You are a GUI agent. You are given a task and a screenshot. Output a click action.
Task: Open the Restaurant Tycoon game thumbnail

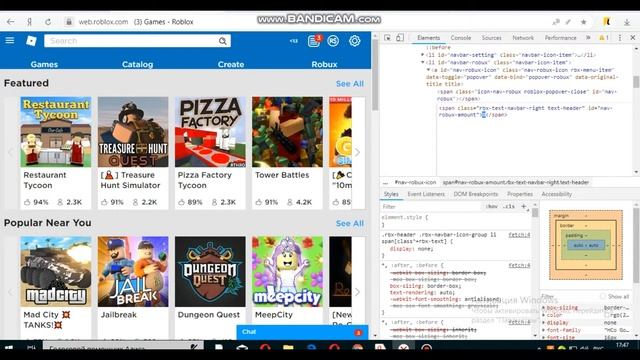click(x=56, y=132)
